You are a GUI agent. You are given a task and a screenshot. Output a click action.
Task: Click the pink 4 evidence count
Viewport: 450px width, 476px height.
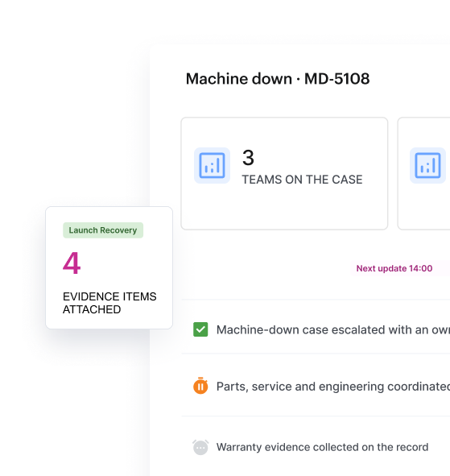(x=72, y=263)
